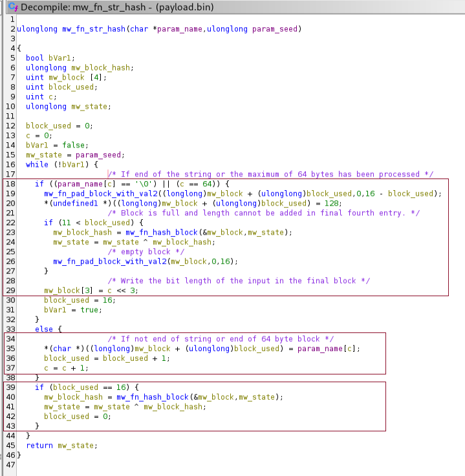Screen dimensions: 465x476
Task: Click line number 11 in the gutter
Action: pos(10,116)
